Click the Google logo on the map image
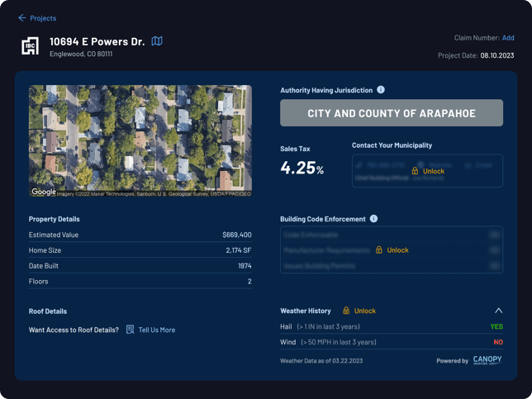Screen dimensions: 532x399 (x=44, y=192)
